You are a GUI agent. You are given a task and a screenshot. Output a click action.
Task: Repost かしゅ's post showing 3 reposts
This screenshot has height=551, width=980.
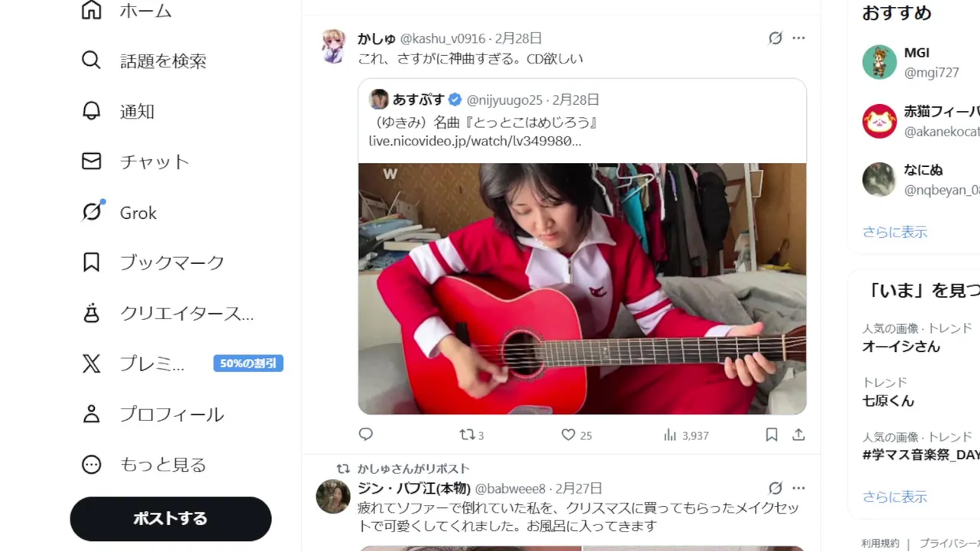[x=471, y=435]
